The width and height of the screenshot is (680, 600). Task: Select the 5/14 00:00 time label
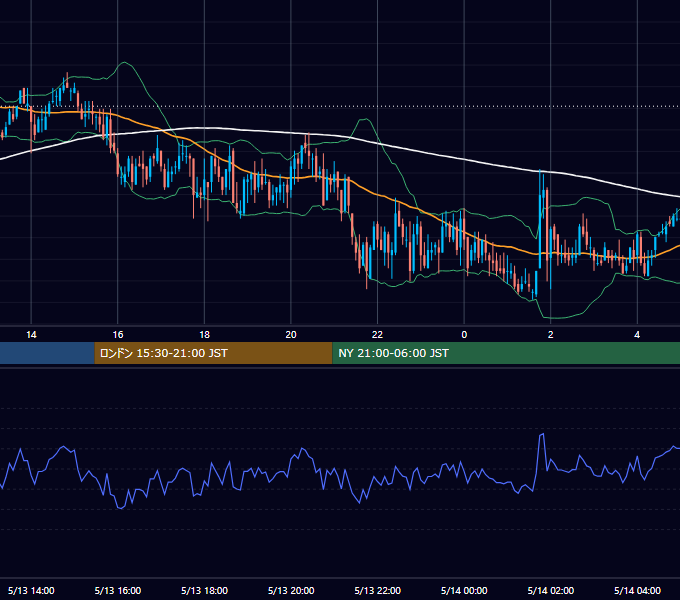[464, 590]
